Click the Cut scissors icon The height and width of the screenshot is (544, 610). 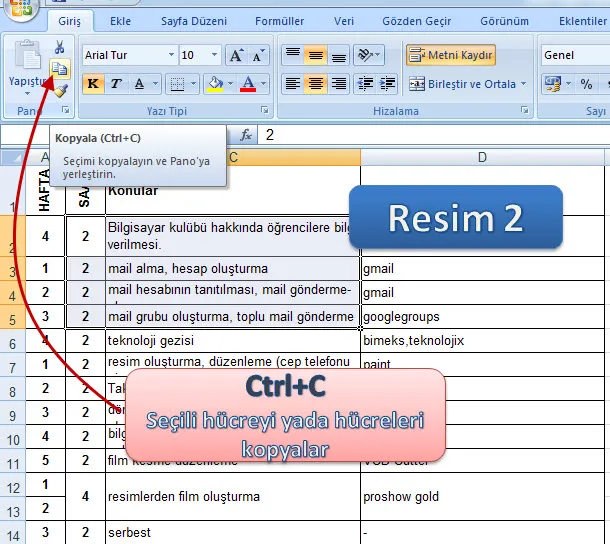pyautogui.click(x=60, y=47)
